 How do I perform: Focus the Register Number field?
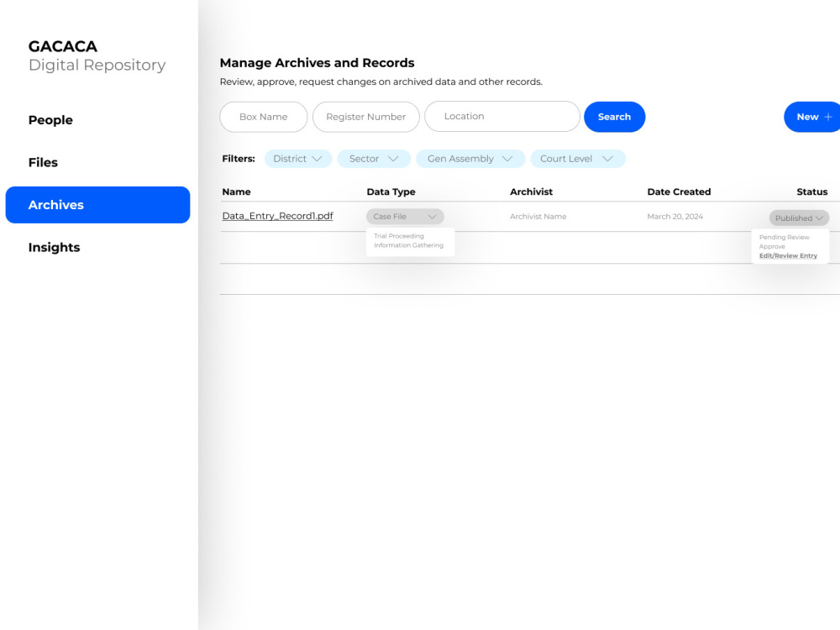pyautogui.click(x=366, y=117)
